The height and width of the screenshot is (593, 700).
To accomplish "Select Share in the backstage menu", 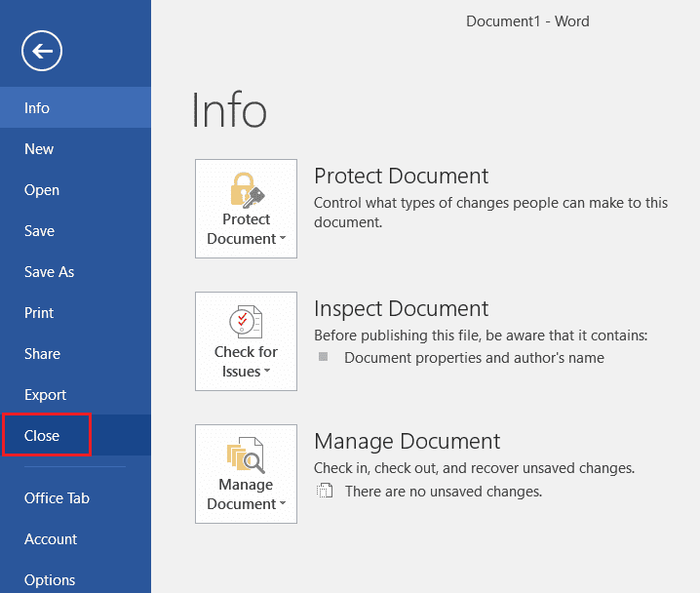I will tap(75, 354).
